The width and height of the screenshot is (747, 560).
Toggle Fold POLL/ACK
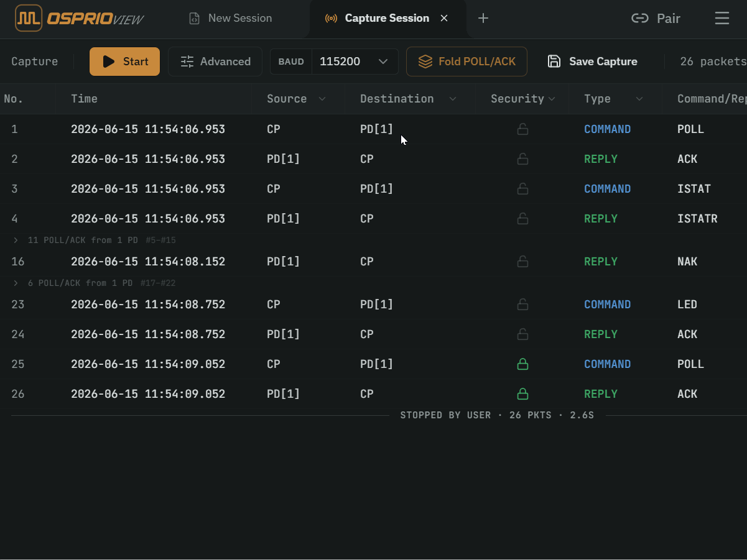466,62
